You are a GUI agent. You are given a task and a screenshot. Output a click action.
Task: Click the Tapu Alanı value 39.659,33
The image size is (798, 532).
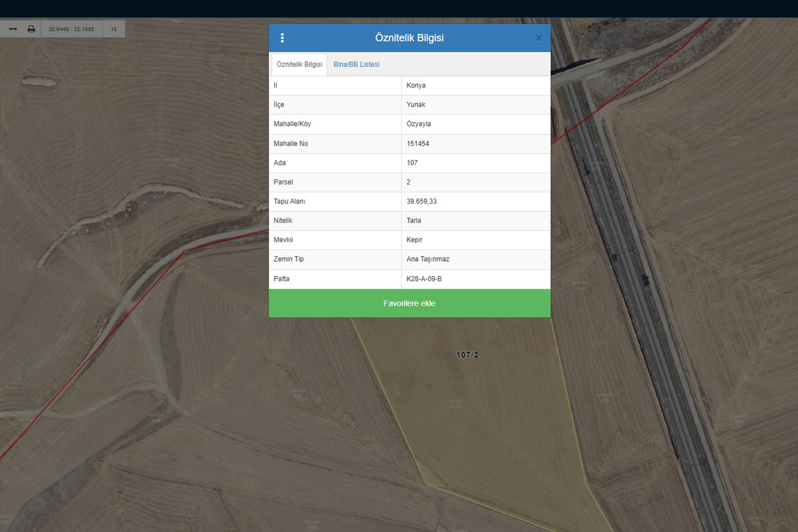point(421,202)
